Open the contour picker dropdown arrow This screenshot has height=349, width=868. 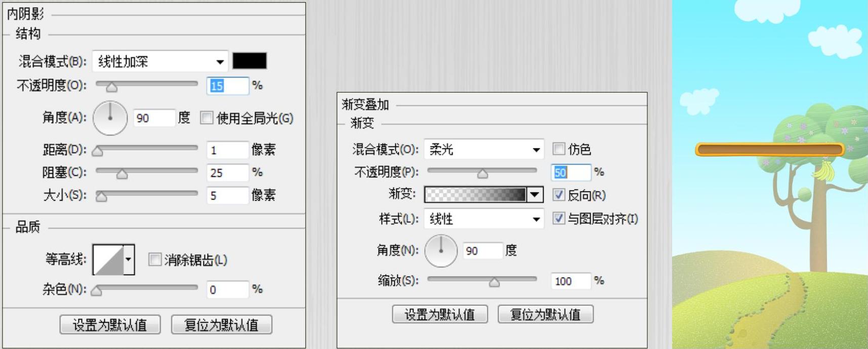click(129, 259)
